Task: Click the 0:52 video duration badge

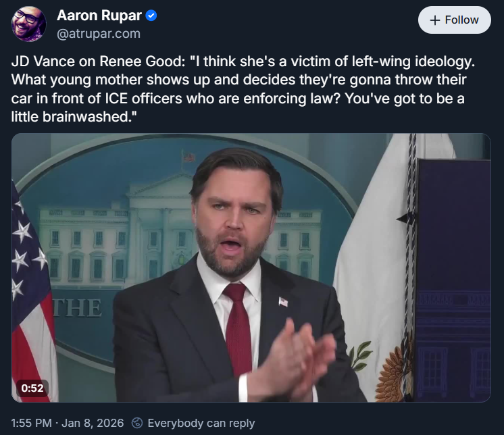Action: click(32, 388)
